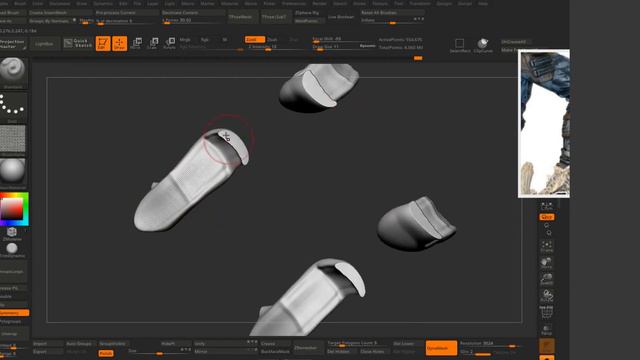Open the Render menu
Viewport: 640px width, 360px height.
point(320,3)
